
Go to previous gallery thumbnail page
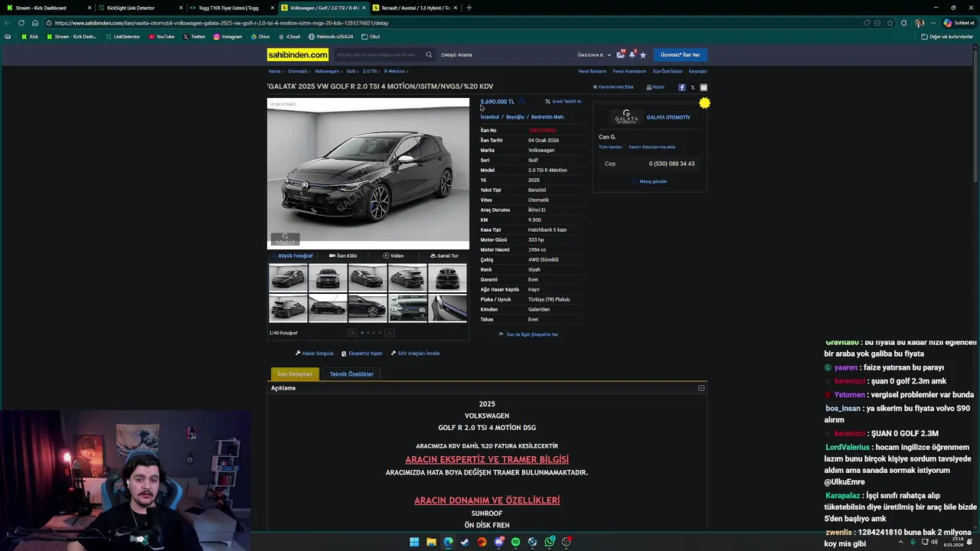coord(352,333)
